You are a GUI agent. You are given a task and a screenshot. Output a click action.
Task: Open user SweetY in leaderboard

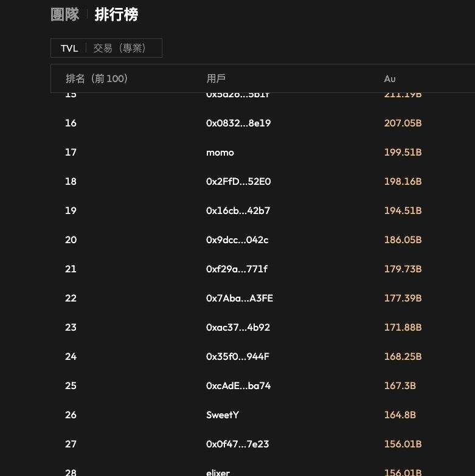click(223, 415)
